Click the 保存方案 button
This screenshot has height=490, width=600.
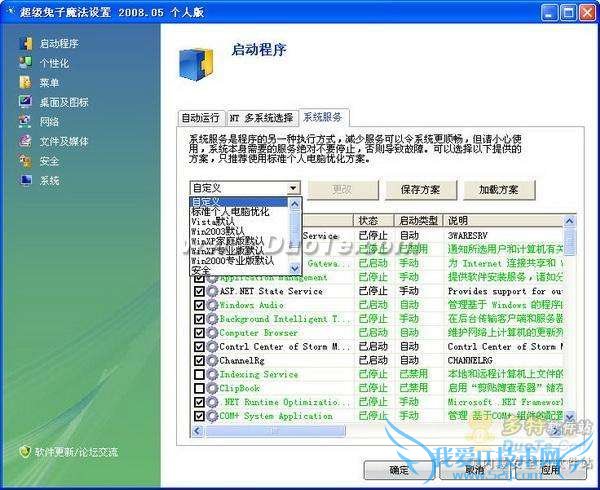pyautogui.click(x=421, y=190)
